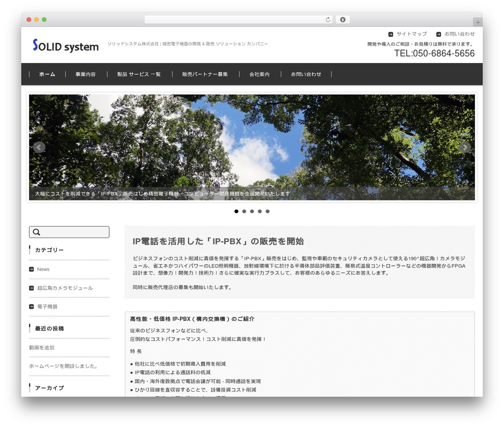The height and width of the screenshot is (427, 504).
Task: Click the 最近の投稿 sidebar heading
Action: [x=49, y=329]
